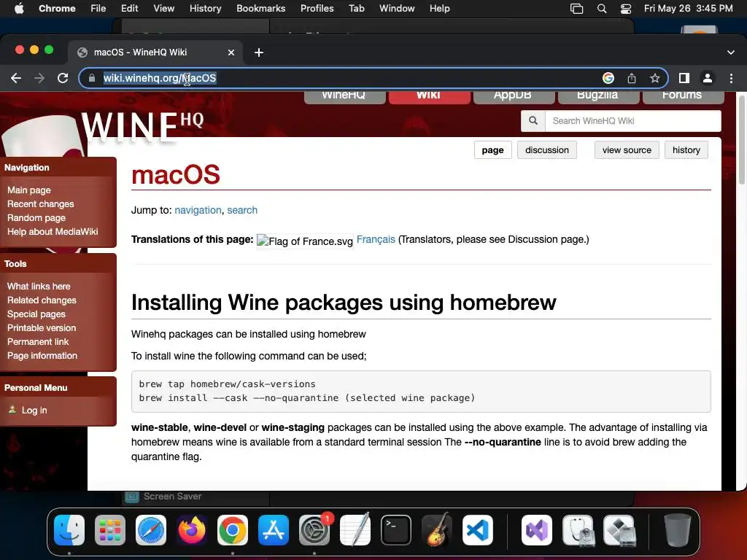
Task: Open the History menu
Action: pyautogui.click(x=205, y=8)
